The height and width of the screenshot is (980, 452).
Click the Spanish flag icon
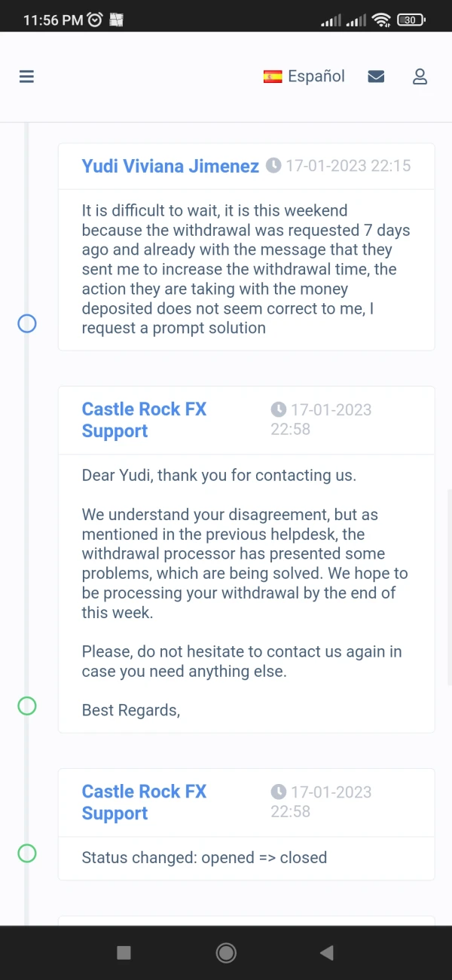tap(272, 76)
